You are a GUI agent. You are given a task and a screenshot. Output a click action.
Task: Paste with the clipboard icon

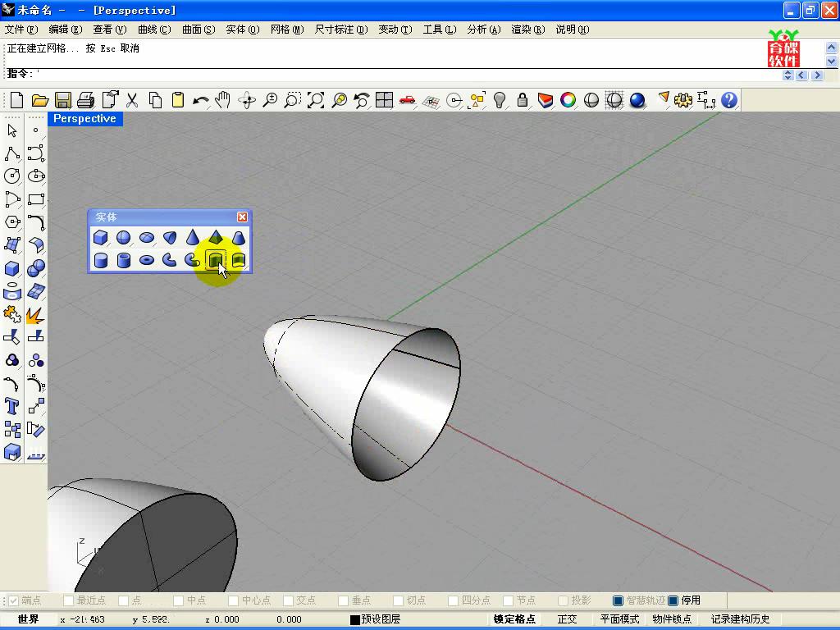[x=178, y=100]
